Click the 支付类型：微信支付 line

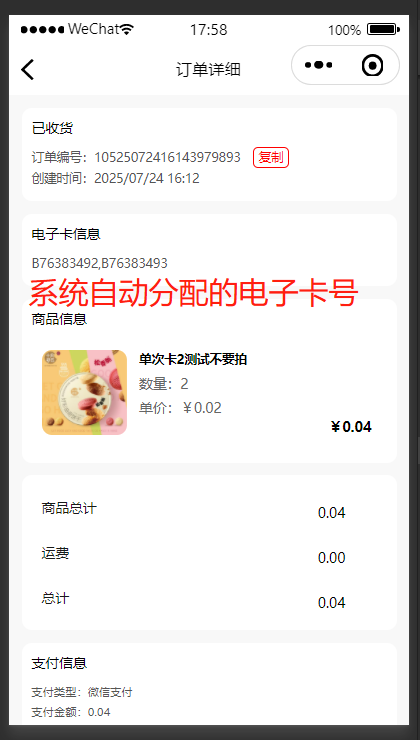pos(82,692)
